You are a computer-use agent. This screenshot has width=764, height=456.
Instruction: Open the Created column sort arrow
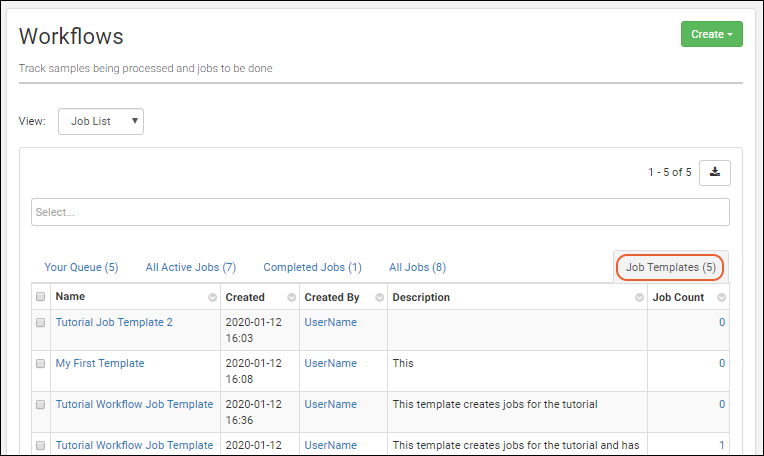click(291, 298)
